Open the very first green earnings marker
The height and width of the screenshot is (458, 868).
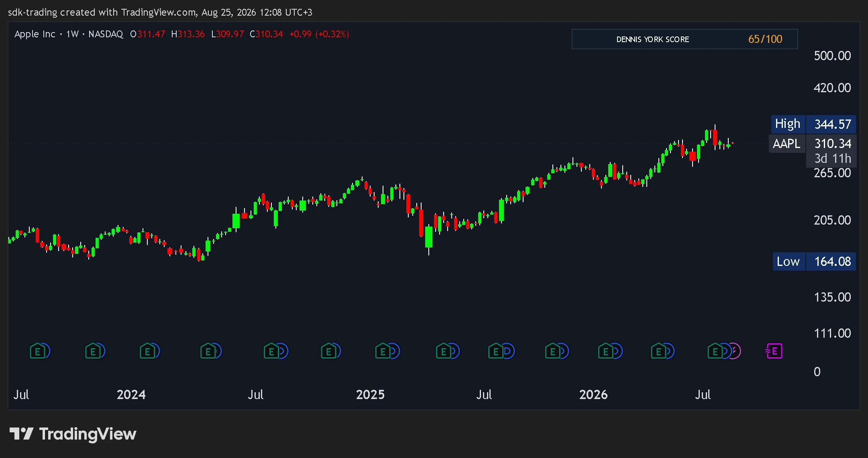pyautogui.click(x=37, y=351)
